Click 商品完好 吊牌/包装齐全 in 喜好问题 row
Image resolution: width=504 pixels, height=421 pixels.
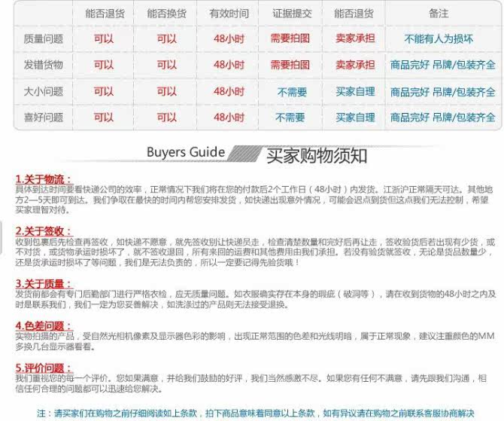[x=442, y=117]
